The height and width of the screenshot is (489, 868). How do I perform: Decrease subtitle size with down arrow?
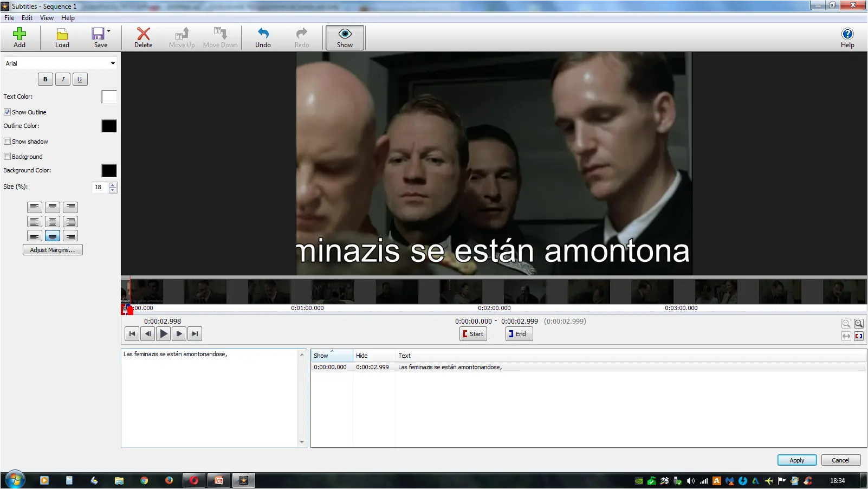[113, 190]
